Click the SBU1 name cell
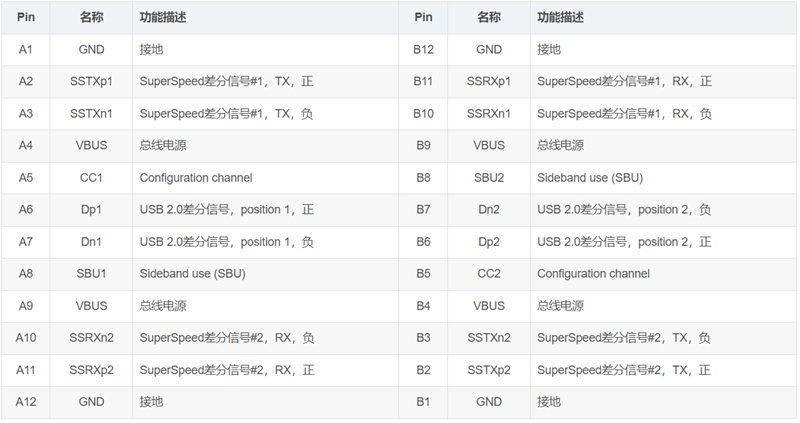The image size is (800, 423). (x=92, y=273)
